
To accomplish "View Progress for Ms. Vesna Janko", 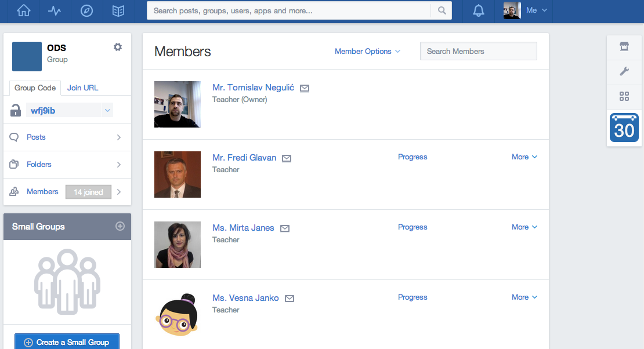I will coord(413,297).
